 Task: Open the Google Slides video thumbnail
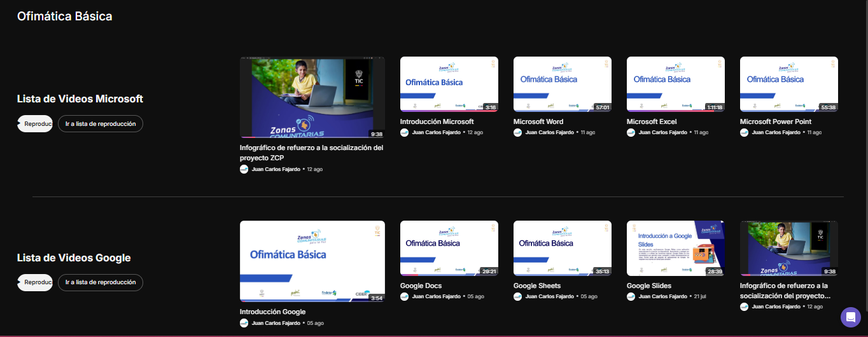[x=675, y=248]
